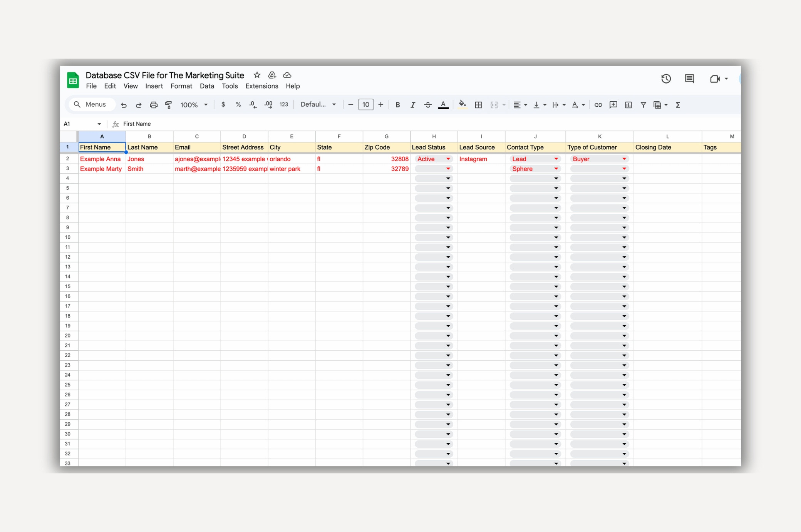Open text rotation dropdown
The image size is (801, 532).
click(578, 105)
